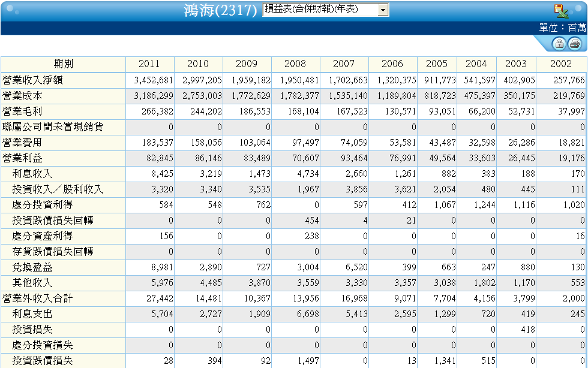This screenshot has height=368, width=588.
Task: Click the 營業毛利 row label
Action: click(23, 111)
